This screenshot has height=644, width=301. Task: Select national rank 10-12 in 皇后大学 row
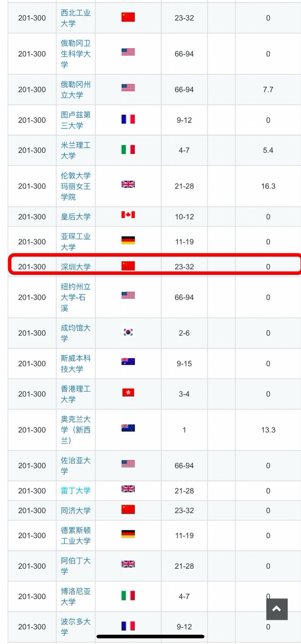(184, 217)
